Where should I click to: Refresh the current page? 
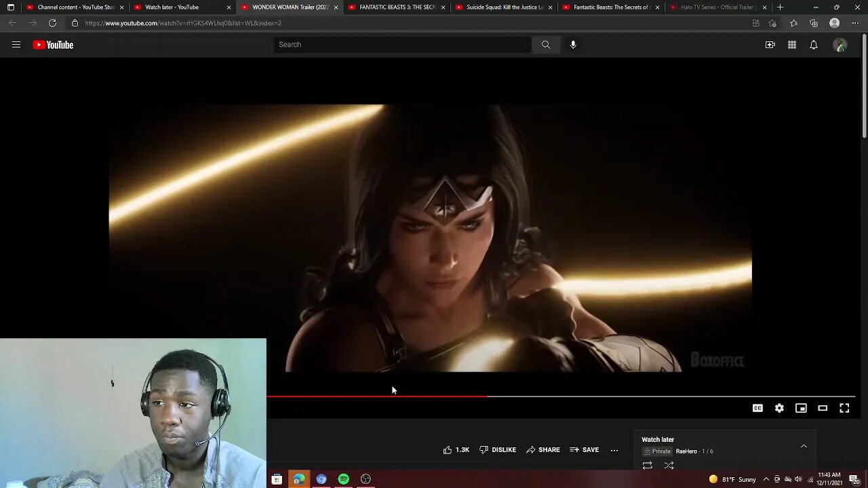click(x=52, y=23)
